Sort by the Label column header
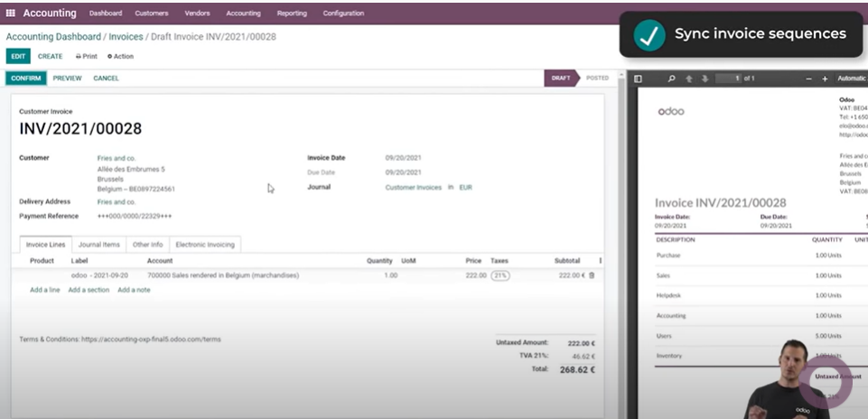This screenshot has width=868, height=419. pos(79,261)
